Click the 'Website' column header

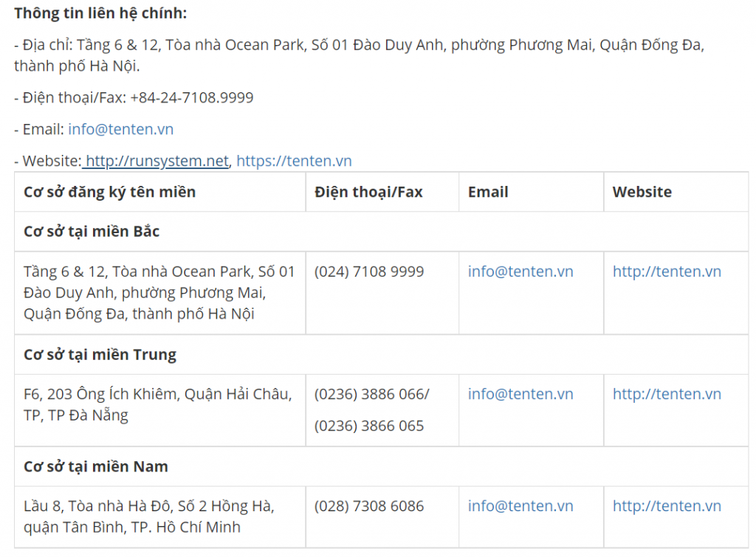pyautogui.click(x=642, y=192)
